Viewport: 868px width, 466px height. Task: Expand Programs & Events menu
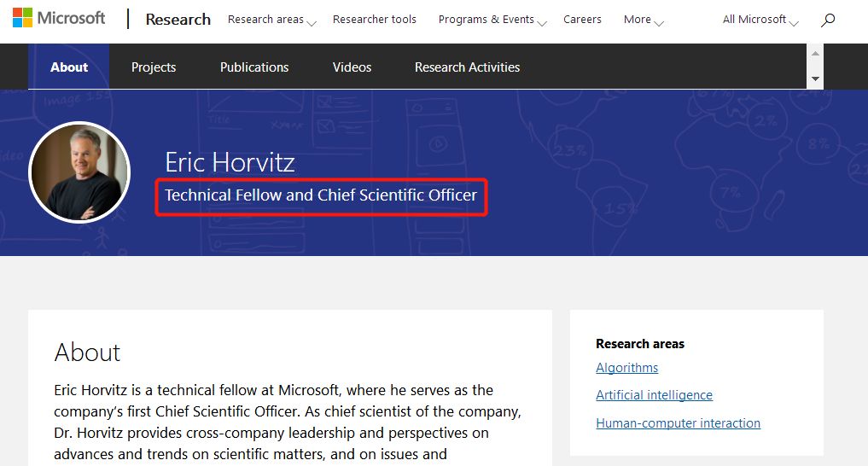(492, 20)
